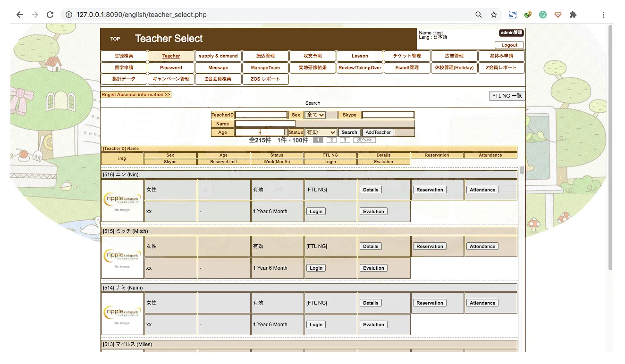Click Logout button

click(x=509, y=45)
